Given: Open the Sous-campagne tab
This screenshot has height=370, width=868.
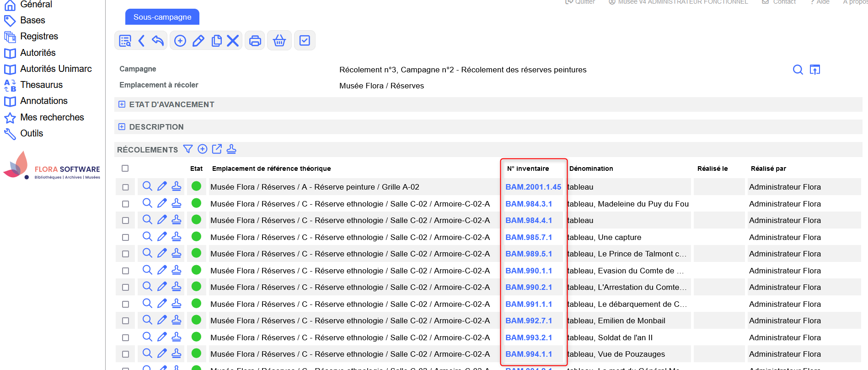Looking at the screenshot, I should pos(162,17).
